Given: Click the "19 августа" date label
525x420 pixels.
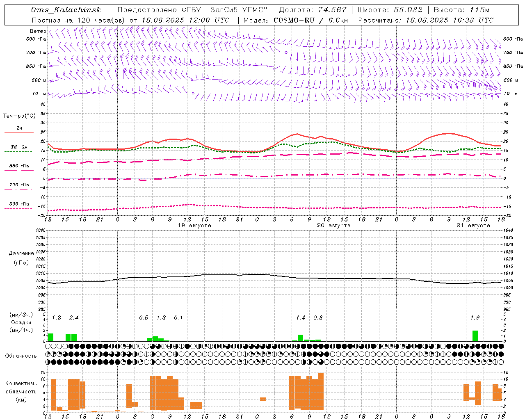Looking at the screenshot, I should click(194, 226).
